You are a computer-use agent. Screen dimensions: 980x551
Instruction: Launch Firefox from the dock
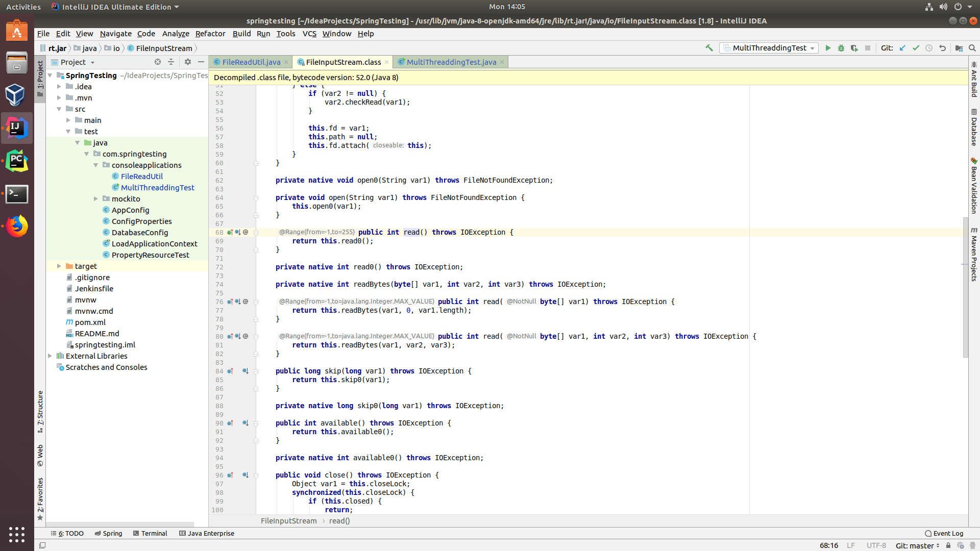click(17, 226)
